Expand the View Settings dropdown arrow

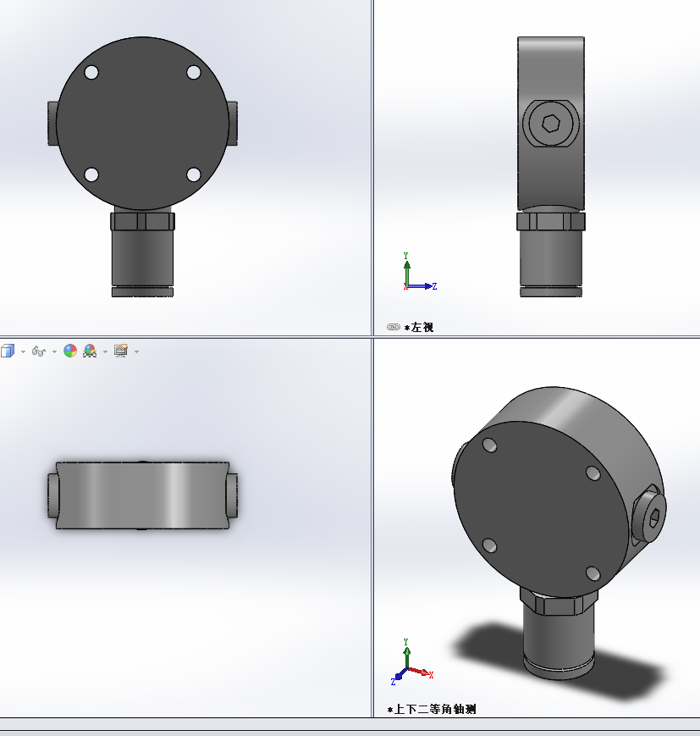[x=136, y=351]
